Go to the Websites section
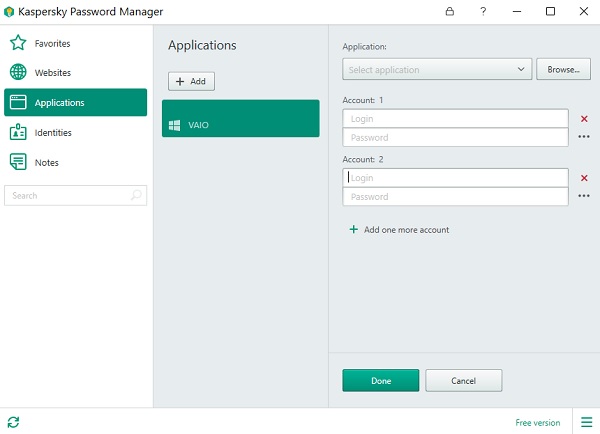This screenshot has width=600, height=434. [53, 73]
